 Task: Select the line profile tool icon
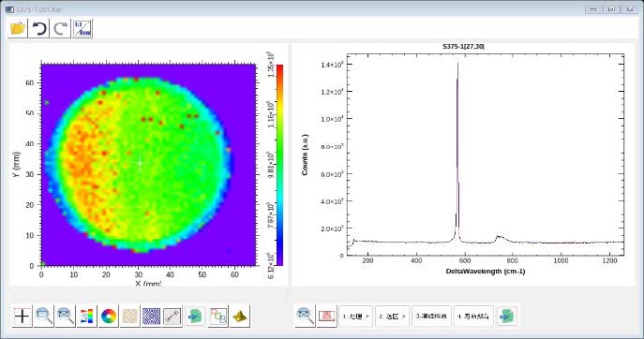pyautogui.click(x=172, y=316)
